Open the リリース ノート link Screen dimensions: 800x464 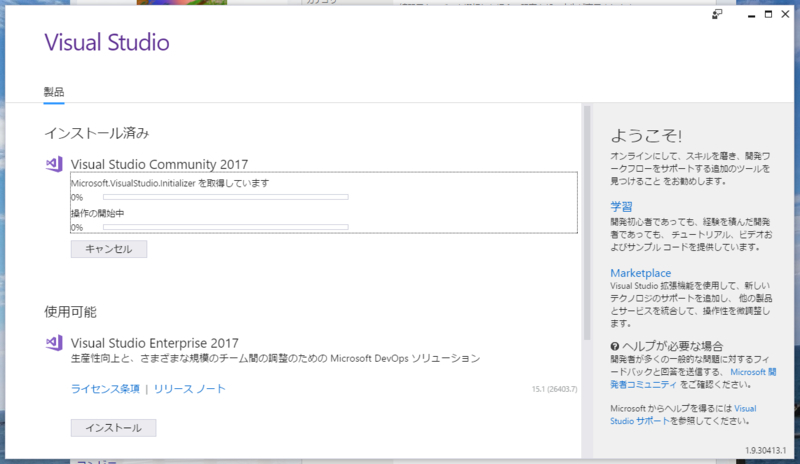click(189, 389)
